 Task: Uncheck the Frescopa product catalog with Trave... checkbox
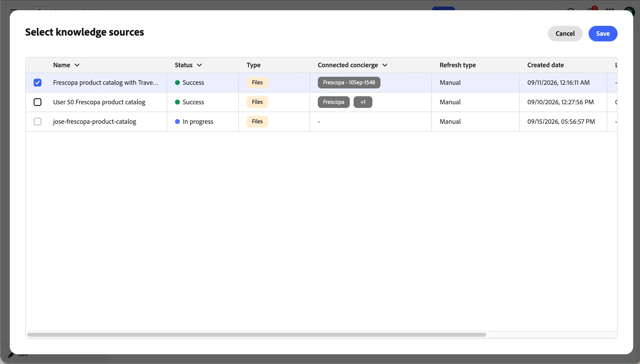point(38,83)
